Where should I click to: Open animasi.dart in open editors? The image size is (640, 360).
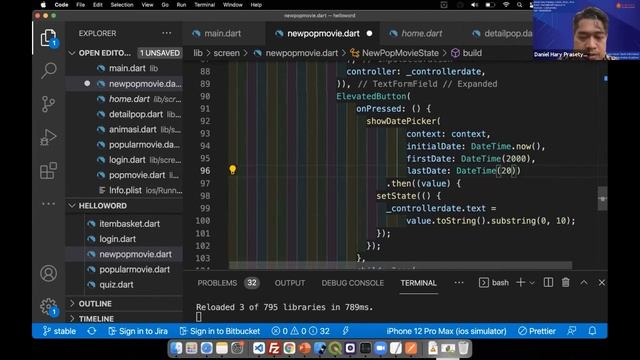coord(124,129)
